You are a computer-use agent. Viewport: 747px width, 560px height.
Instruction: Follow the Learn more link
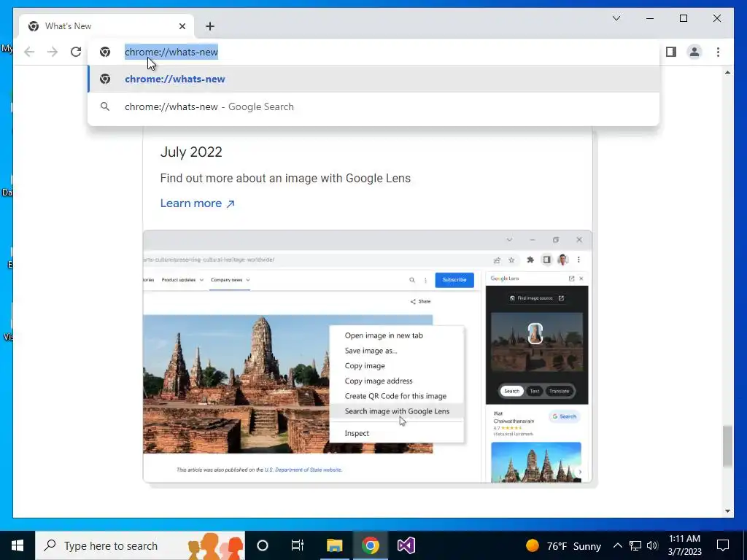pyautogui.click(x=197, y=203)
